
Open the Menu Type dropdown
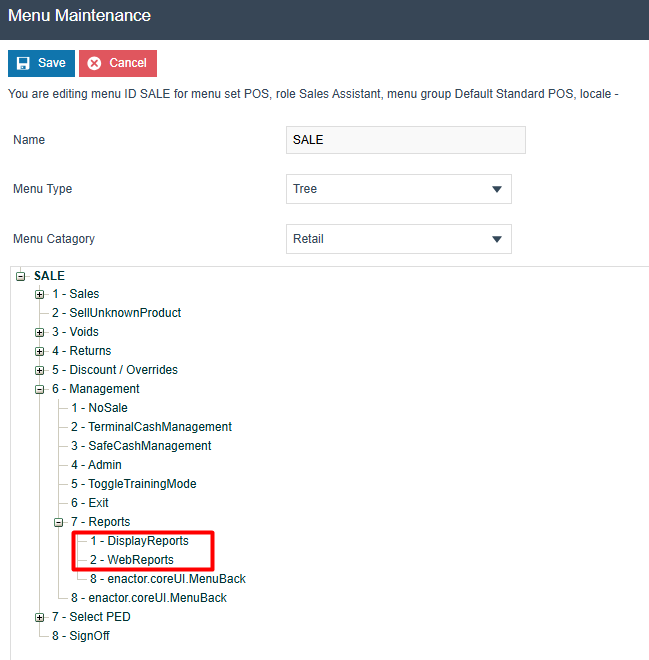click(398, 189)
